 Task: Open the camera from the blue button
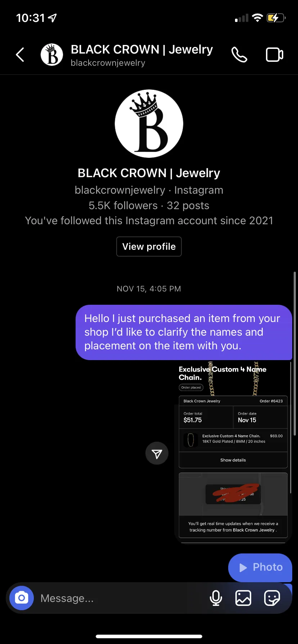[x=22, y=598]
